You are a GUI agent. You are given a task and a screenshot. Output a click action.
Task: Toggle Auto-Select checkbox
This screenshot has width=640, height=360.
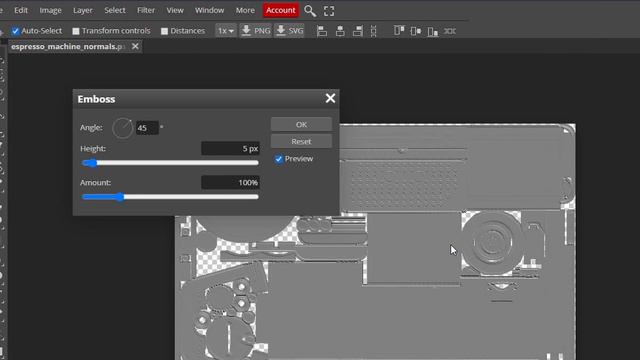pyautogui.click(x=16, y=31)
